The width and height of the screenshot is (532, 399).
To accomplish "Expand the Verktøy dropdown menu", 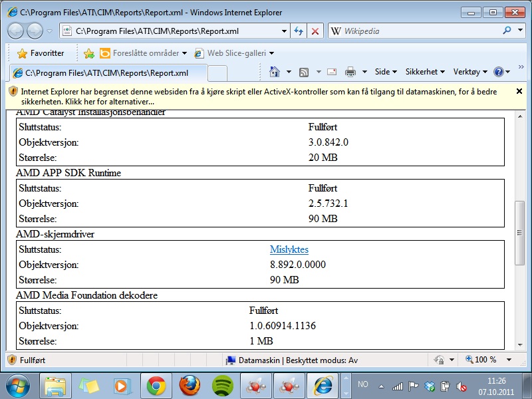I will pyautogui.click(x=470, y=72).
